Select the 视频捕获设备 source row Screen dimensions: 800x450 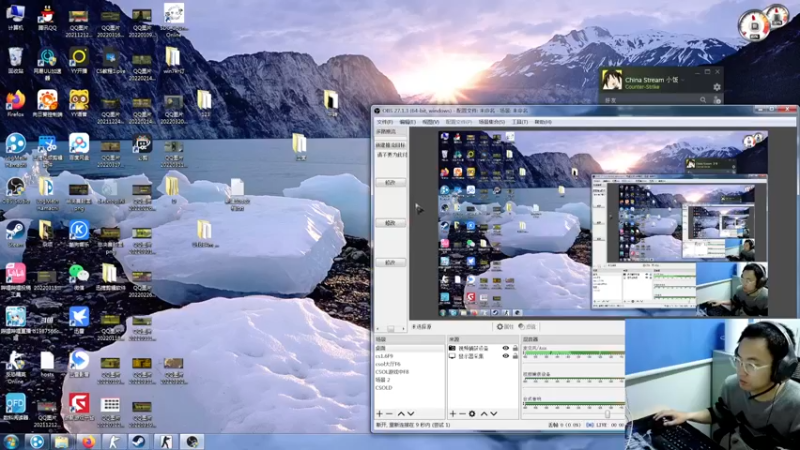point(483,348)
